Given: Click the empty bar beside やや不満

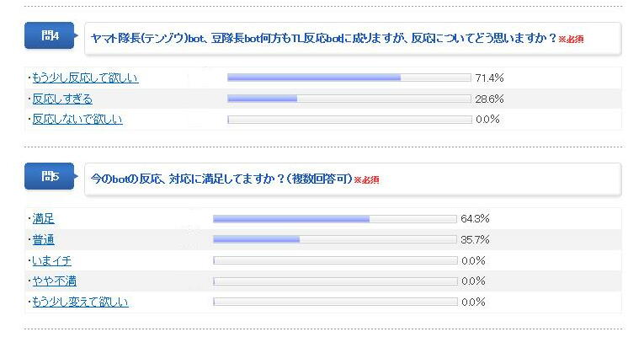Looking at the screenshot, I should pos(335,281).
